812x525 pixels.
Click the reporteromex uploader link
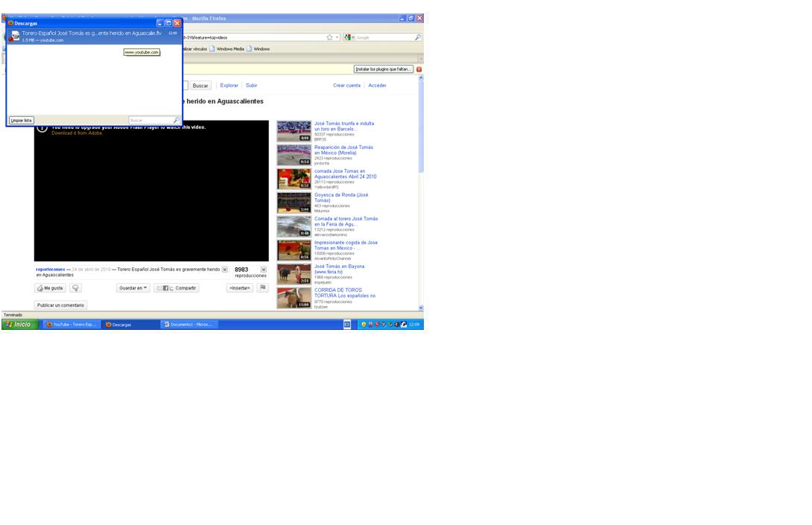tap(50, 270)
